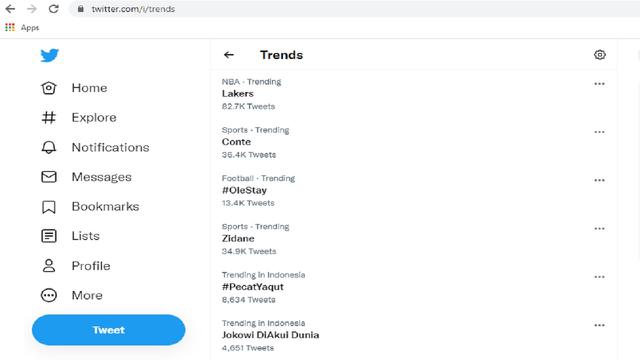Click the '82.7K Tweets' count

248,106
